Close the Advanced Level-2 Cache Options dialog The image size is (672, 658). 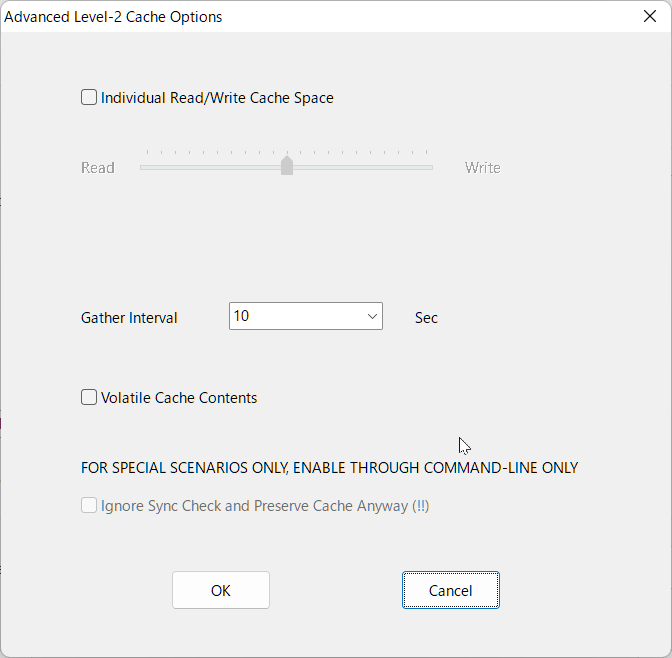[x=650, y=16]
